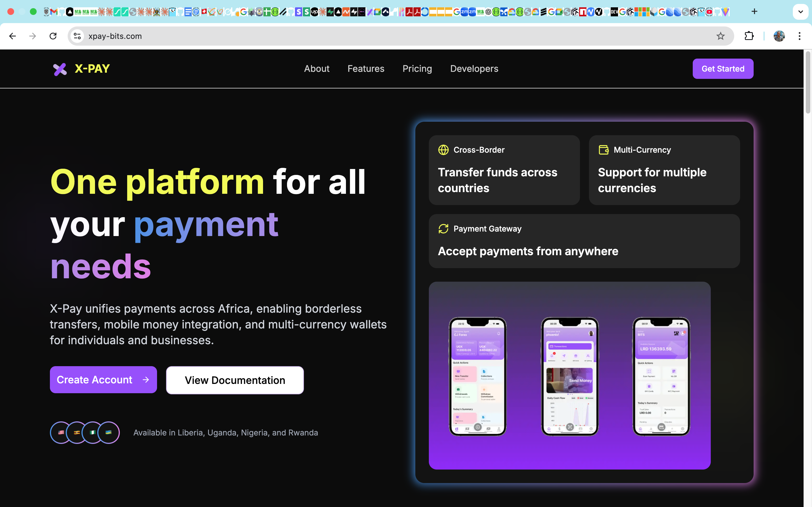Open the Chrome profile avatar menu
The image size is (812, 507).
click(779, 36)
